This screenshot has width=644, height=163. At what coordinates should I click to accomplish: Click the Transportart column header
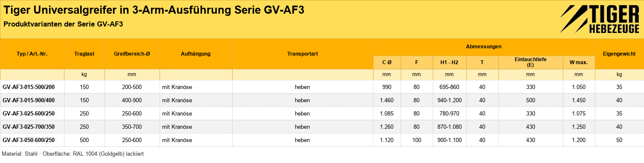(x=303, y=54)
